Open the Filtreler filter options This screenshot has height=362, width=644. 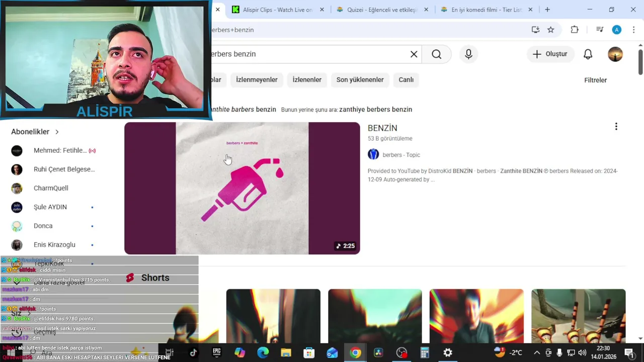point(595,80)
